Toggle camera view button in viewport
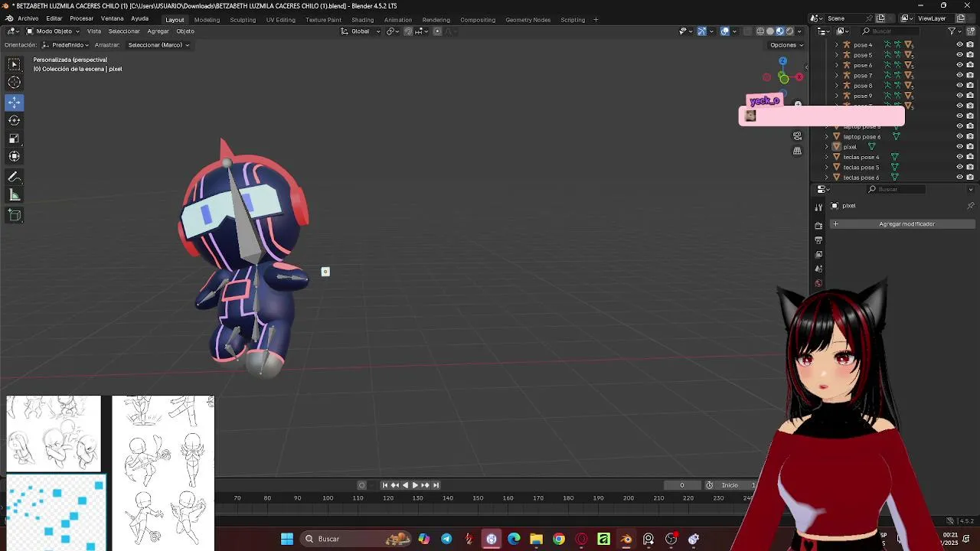Image resolution: width=980 pixels, height=551 pixels. (x=797, y=136)
